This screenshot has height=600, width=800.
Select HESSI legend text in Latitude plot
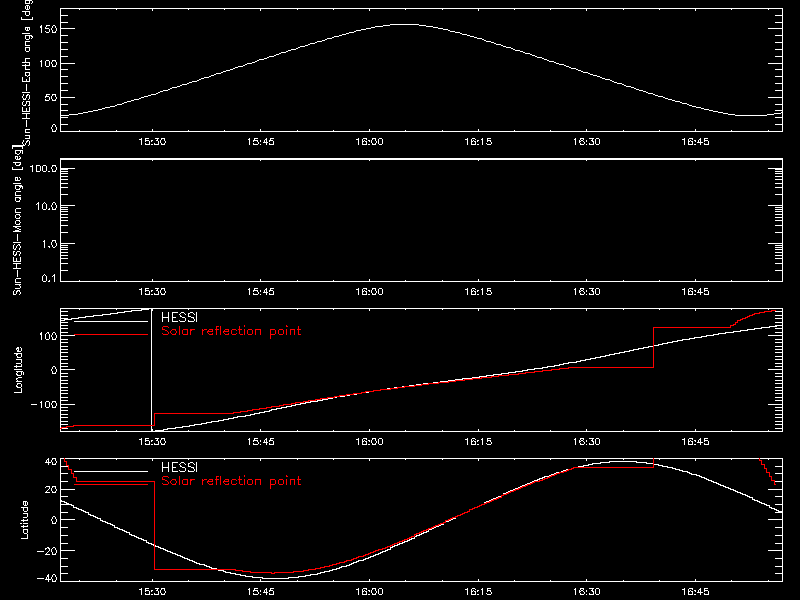(179, 467)
